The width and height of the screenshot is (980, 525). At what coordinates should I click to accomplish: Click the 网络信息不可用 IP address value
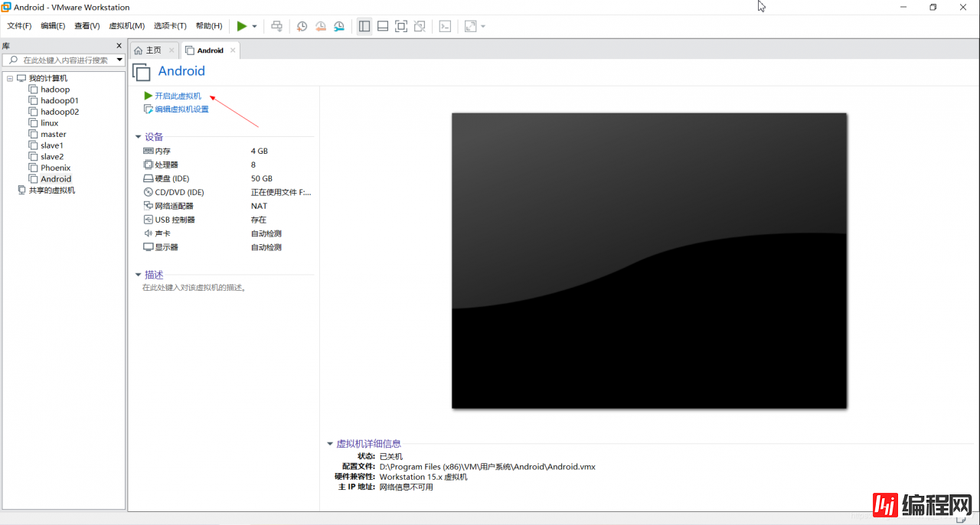(x=406, y=487)
